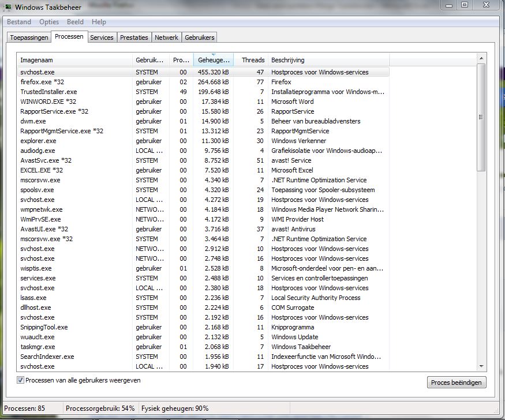This screenshot has height=420, width=505.
Task: Sort by the Beschrijving column header
Action: click(328, 60)
